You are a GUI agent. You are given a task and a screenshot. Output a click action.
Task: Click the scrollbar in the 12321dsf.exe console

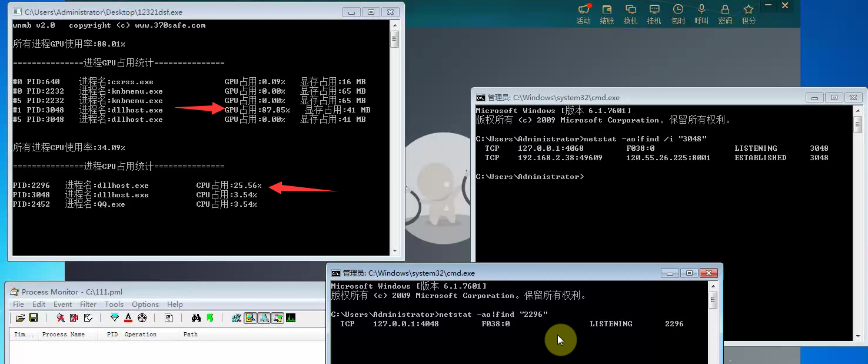point(395,141)
